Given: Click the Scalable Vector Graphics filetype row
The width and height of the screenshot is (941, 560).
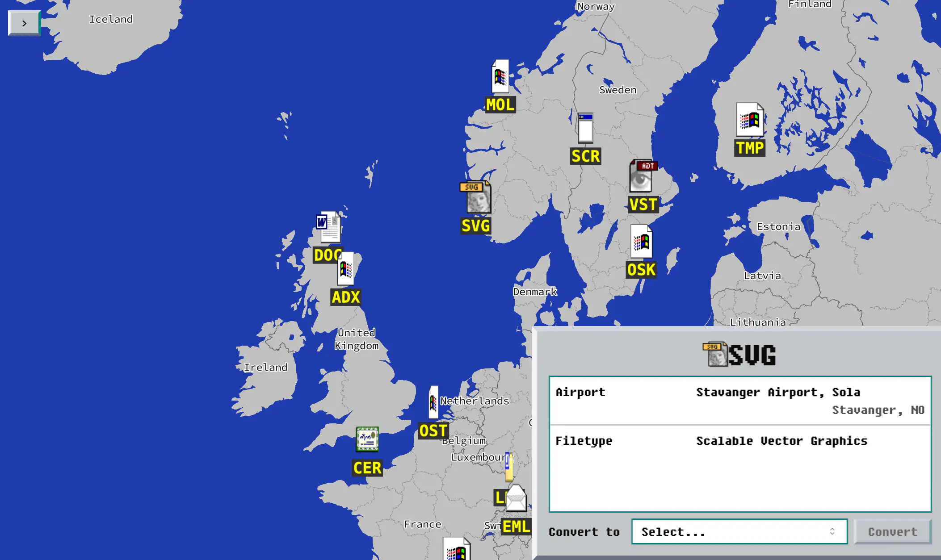Looking at the screenshot, I should click(781, 441).
